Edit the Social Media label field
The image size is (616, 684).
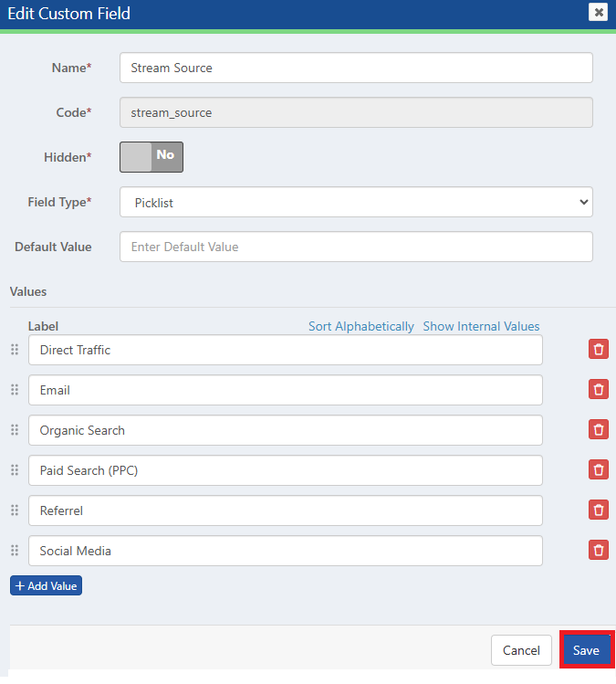pyautogui.click(x=286, y=551)
